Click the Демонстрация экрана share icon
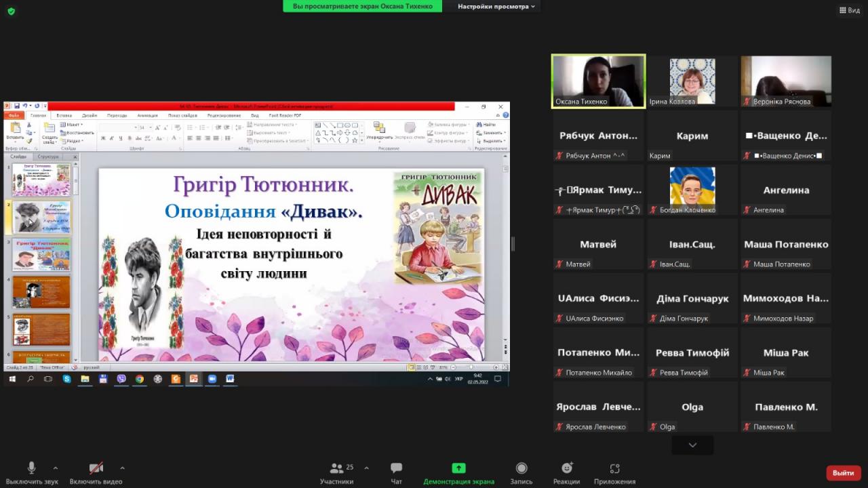Screen dimensions: 868x488 (x=458, y=468)
